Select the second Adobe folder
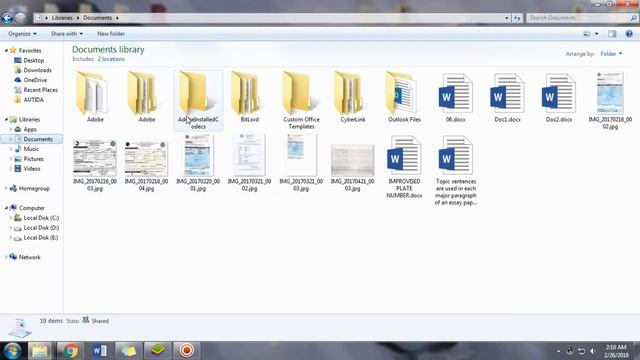 [147, 97]
